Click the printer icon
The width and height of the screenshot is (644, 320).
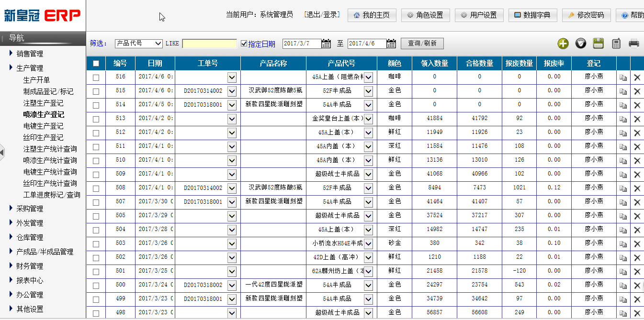coord(634,44)
